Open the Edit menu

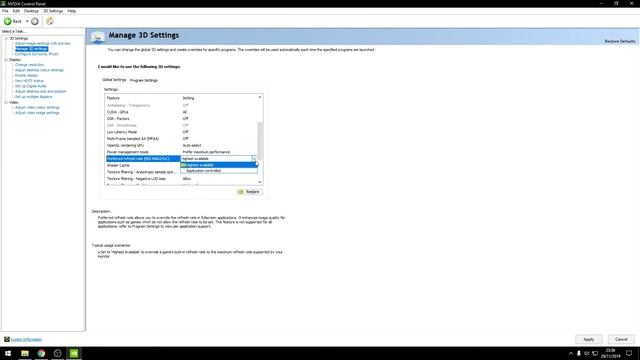tap(16, 11)
